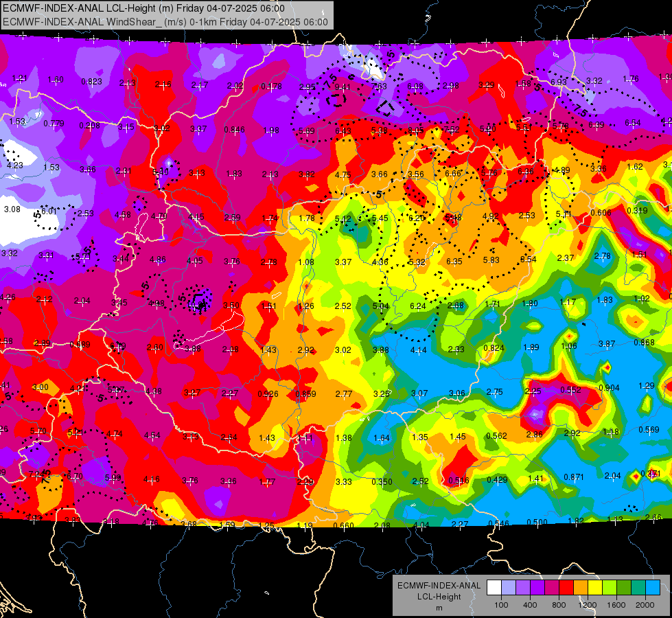Viewport: 672px width, 618px height.
Task: Select the grid value '0.859'
Action: [x=305, y=393]
